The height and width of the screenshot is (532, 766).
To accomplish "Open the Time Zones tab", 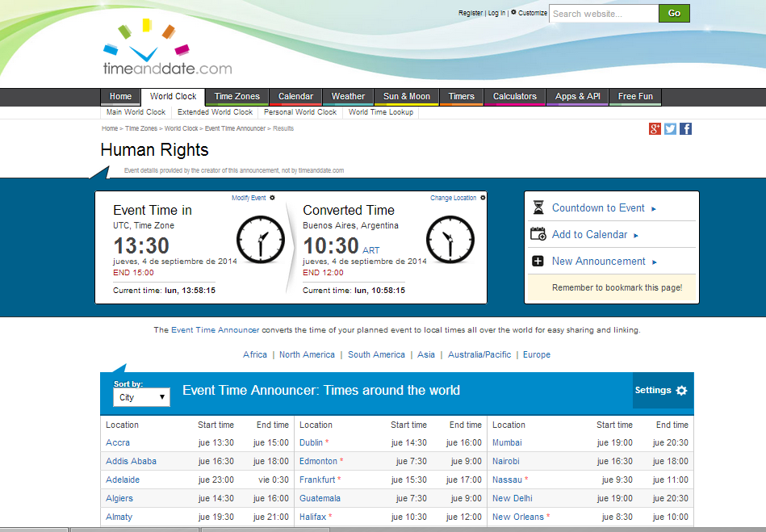I will [237, 97].
